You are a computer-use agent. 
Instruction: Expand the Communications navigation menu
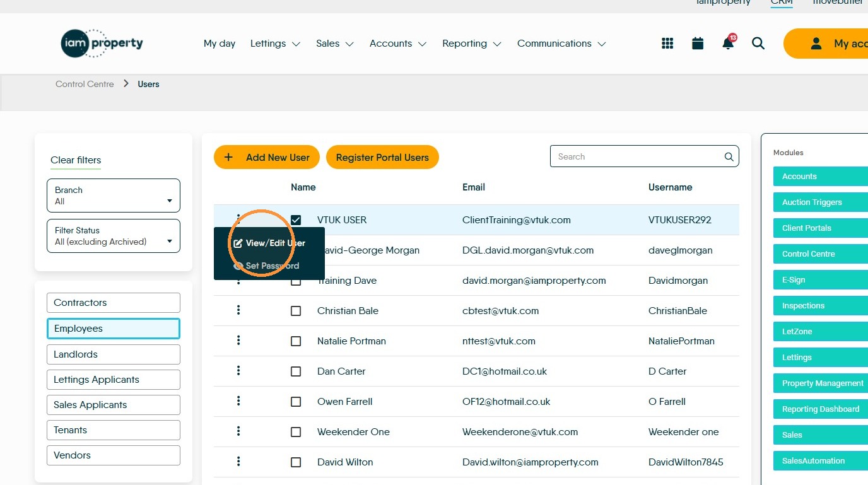(561, 44)
